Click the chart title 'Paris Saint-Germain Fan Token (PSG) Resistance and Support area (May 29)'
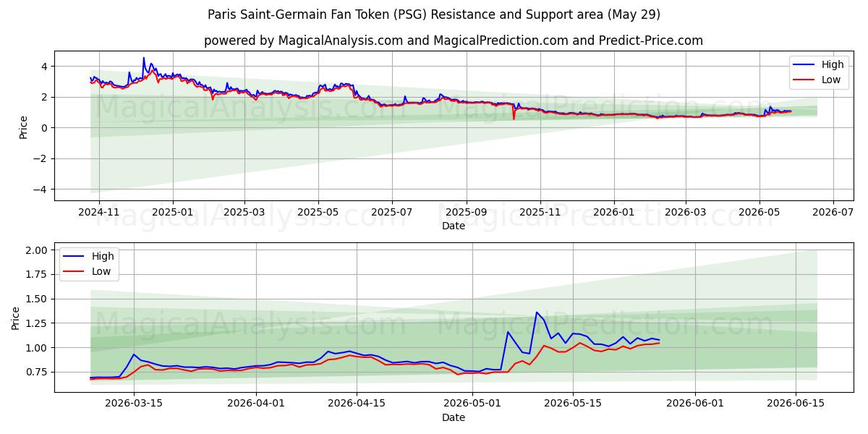Screen dimensions: 868x434 (434, 14)
